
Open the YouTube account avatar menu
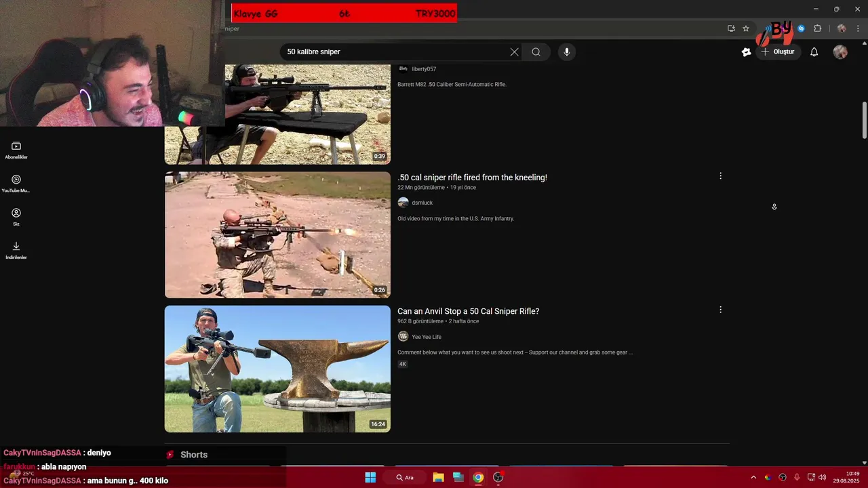coord(840,52)
